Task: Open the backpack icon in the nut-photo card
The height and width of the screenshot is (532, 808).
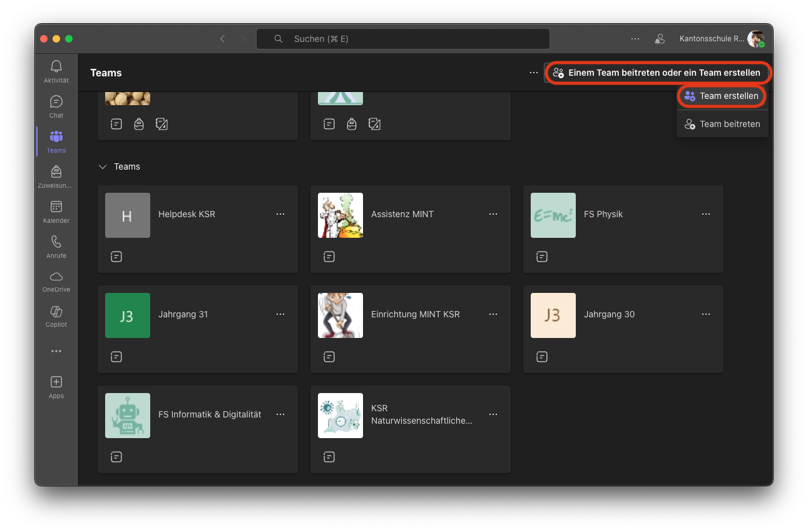Action: click(x=139, y=124)
